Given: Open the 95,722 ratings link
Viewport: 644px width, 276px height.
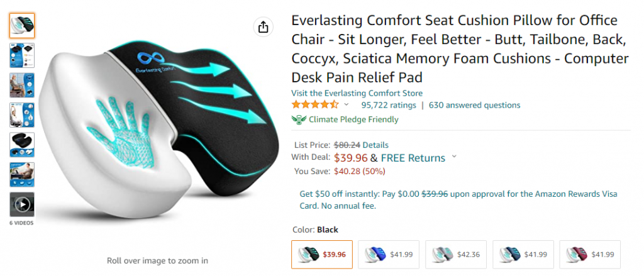Looking at the screenshot, I should [x=389, y=105].
